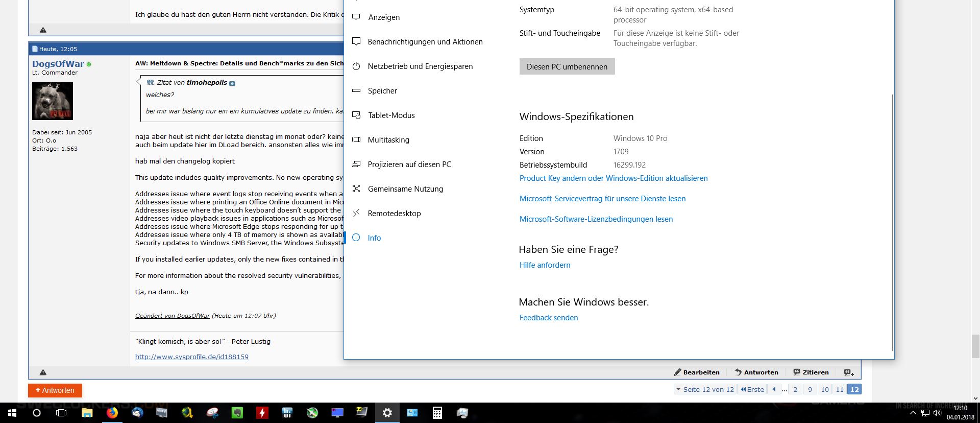Report the DogsOfWar post with warning icon
The height and width of the screenshot is (423, 980).
pos(43,372)
